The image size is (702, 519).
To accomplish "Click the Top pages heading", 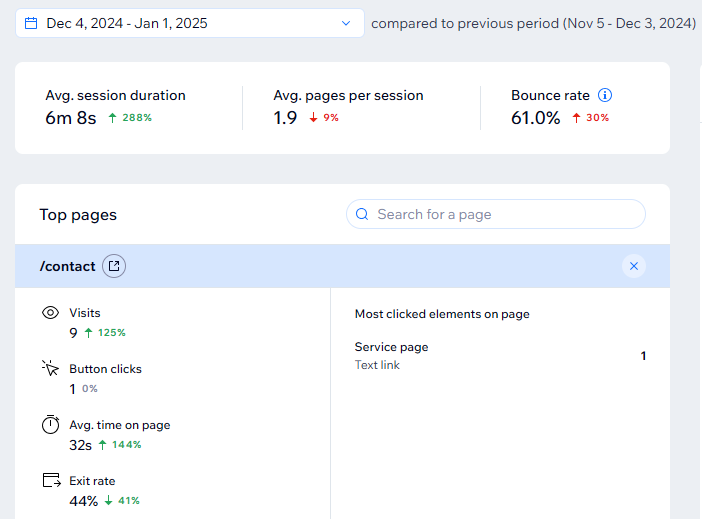I will [x=78, y=215].
